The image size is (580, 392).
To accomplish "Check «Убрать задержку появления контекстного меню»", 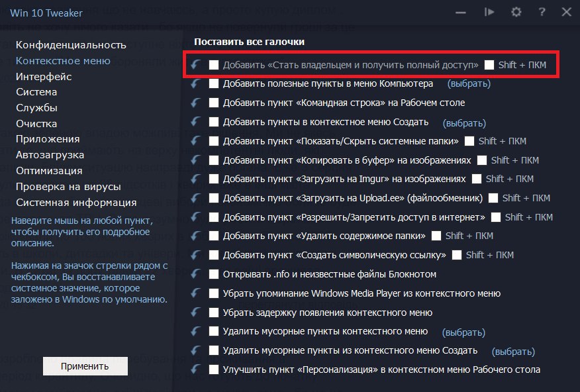I will pos(213,313).
